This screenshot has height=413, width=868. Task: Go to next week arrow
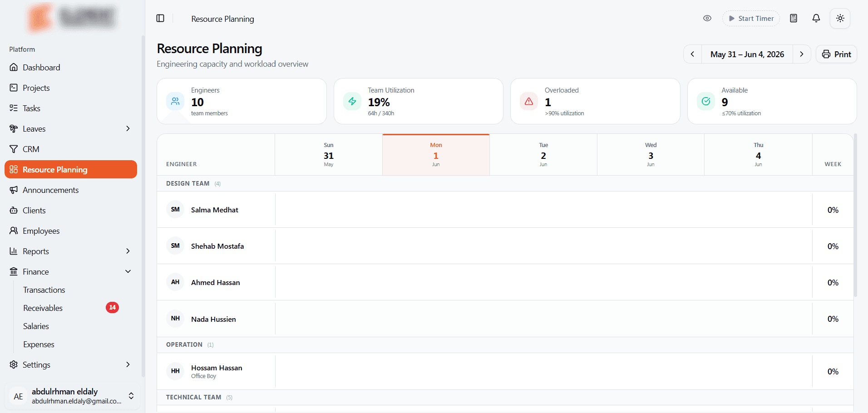pyautogui.click(x=802, y=54)
